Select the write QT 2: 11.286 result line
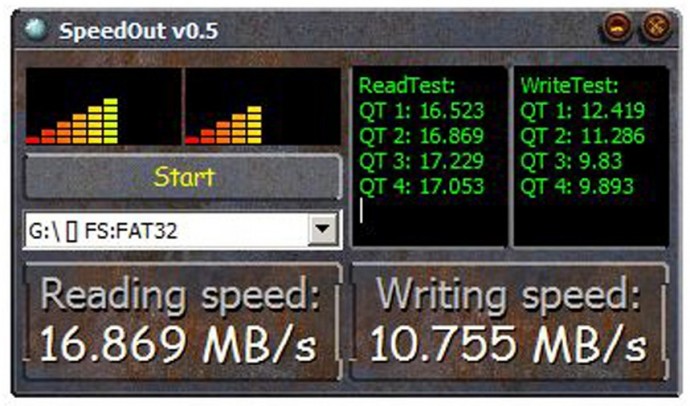 pyautogui.click(x=583, y=136)
